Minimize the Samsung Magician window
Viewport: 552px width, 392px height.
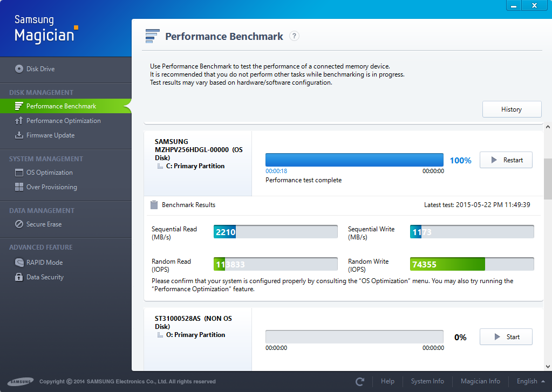[514, 5]
